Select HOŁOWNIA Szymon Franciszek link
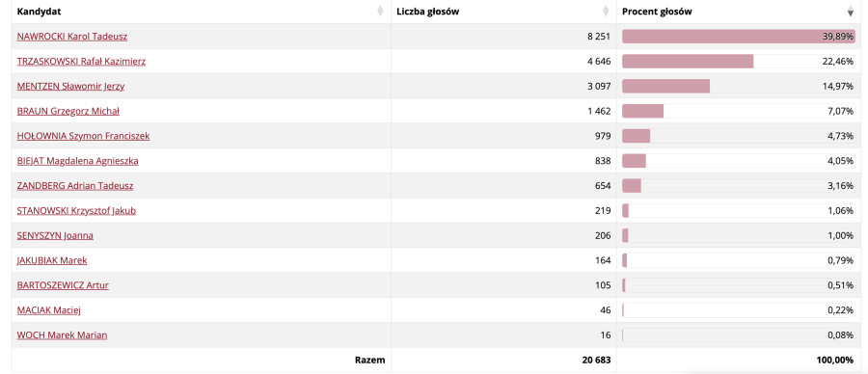 coord(83,136)
